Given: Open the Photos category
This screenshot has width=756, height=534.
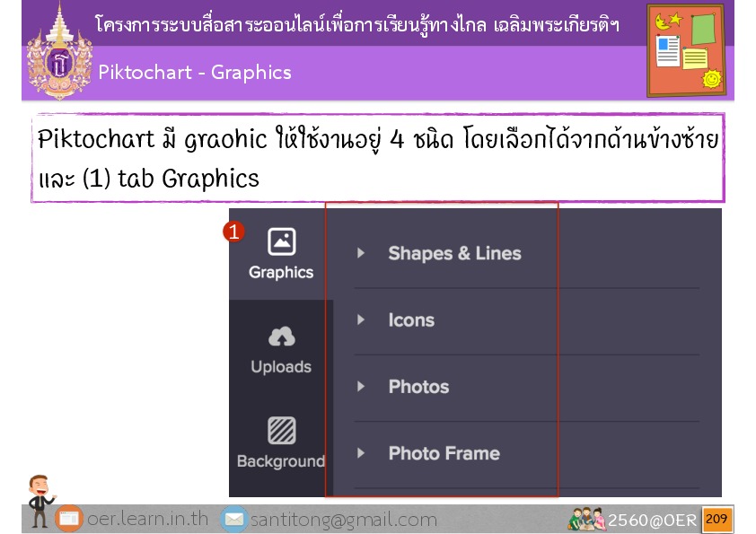Looking at the screenshot, I should 418,387.
